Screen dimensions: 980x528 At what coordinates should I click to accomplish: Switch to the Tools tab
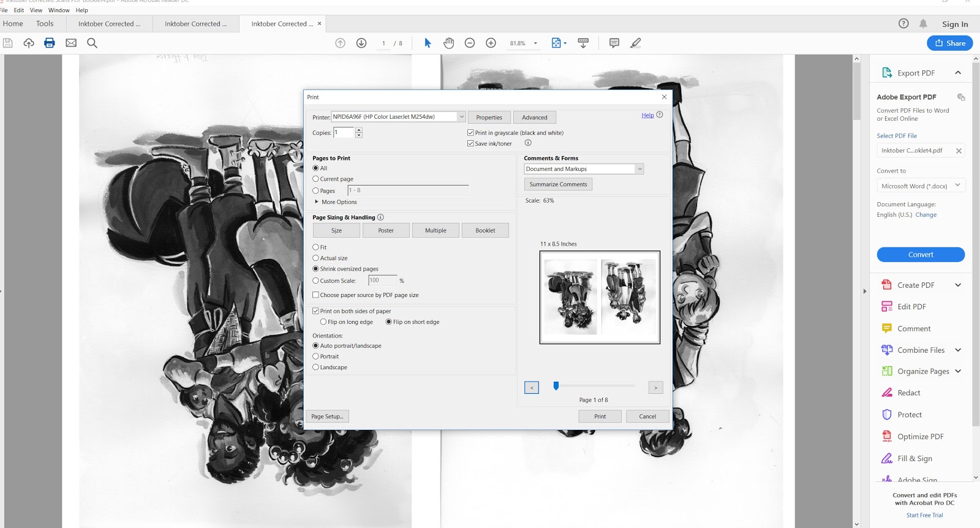point(45,24)
